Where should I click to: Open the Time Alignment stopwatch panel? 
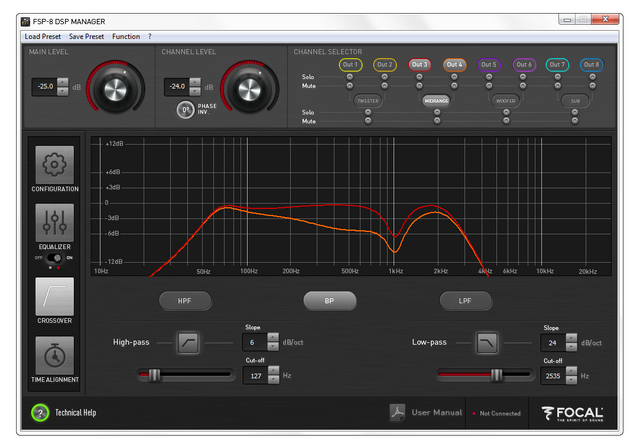[x=55, y=356]
